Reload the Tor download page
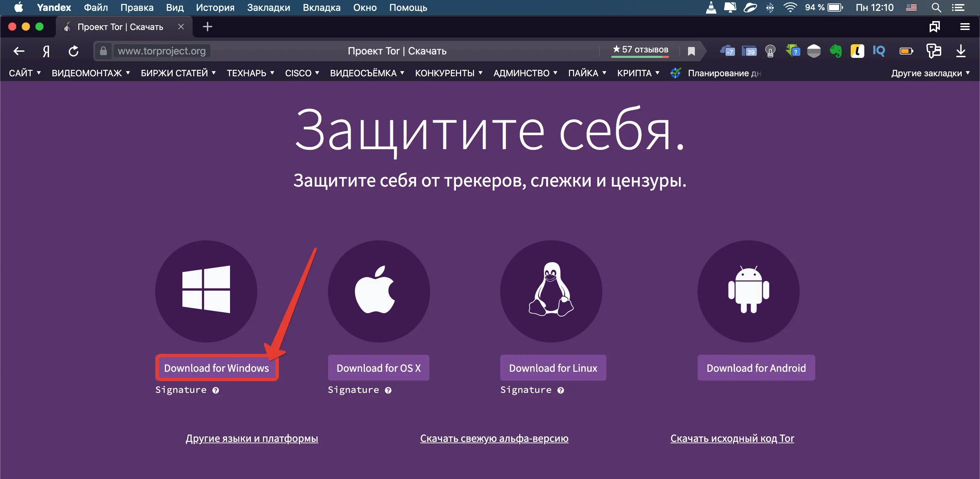Screen dimensions: 980x479 click(x=73, y=51)
